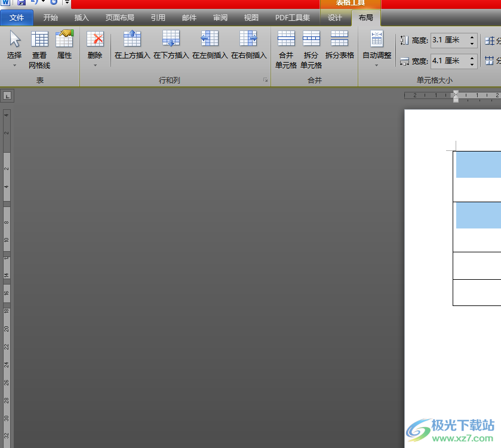Switch to the References (引用) tab
The height and width of the screenshot is (448, 501).
click(x=158, y=17)
